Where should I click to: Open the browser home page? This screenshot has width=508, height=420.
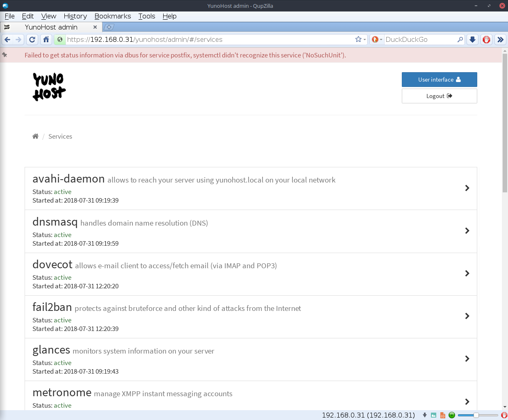46,40
